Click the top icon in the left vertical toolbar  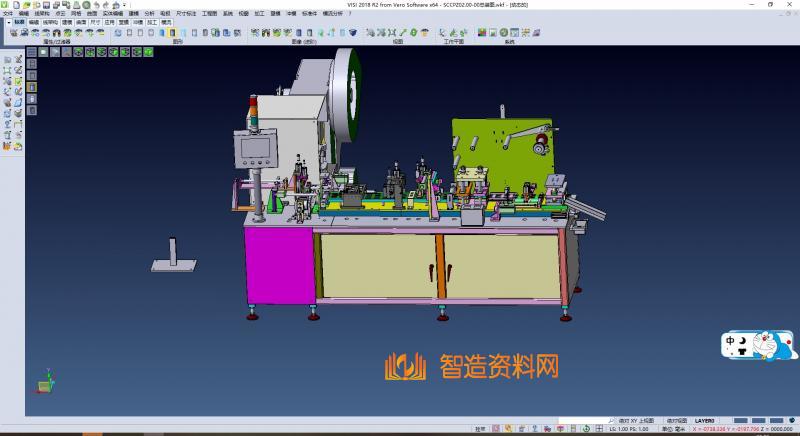[x=7, y=61]
